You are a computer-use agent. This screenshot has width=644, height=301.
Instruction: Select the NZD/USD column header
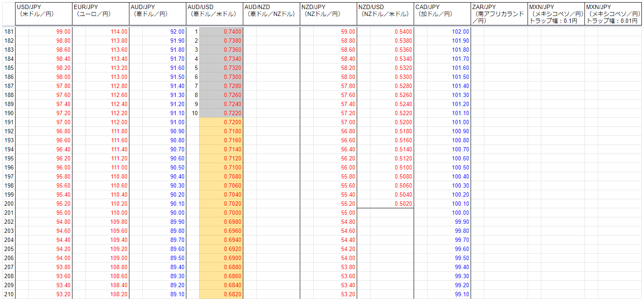coord(385,14)
